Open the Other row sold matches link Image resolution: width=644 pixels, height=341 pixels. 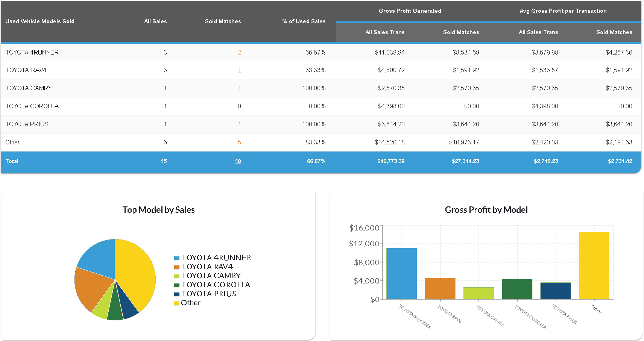[239, 142]
